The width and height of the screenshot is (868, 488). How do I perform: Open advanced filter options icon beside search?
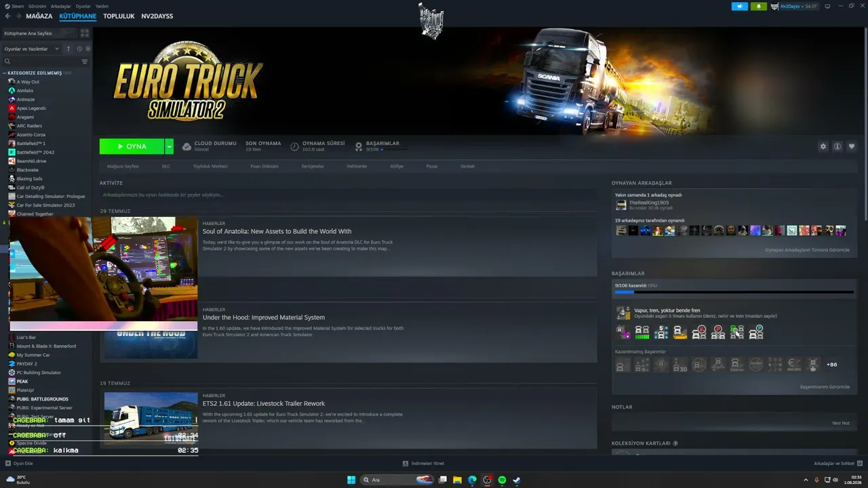85,62
